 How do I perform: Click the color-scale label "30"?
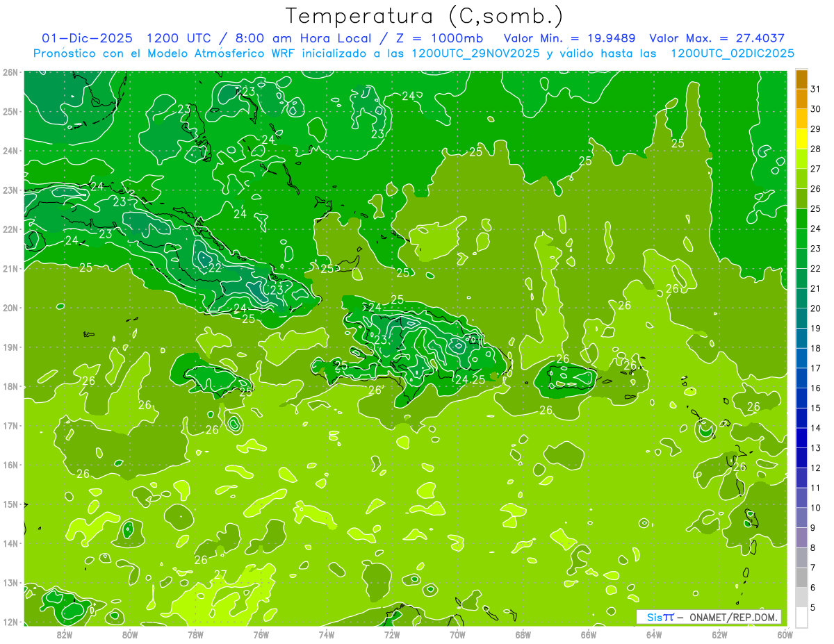coord(816,109)
